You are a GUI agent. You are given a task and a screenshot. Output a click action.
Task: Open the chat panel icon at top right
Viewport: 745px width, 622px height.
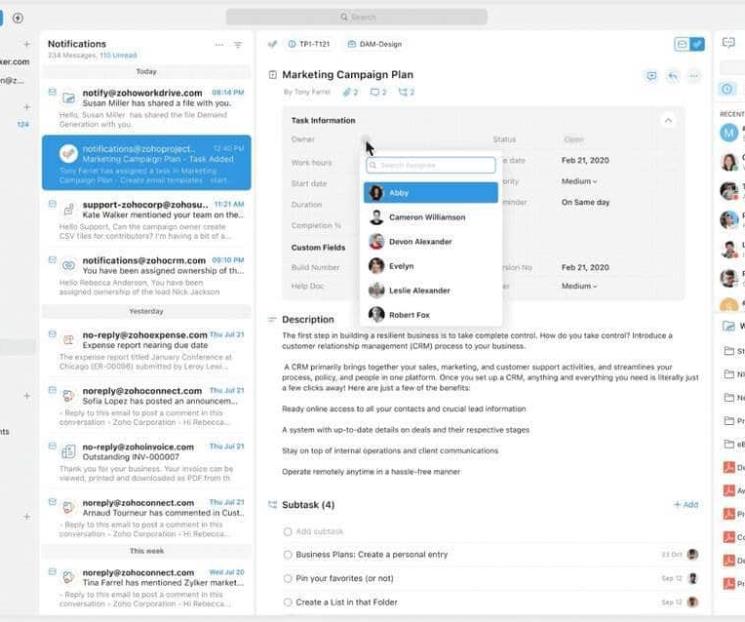(728, 43)
